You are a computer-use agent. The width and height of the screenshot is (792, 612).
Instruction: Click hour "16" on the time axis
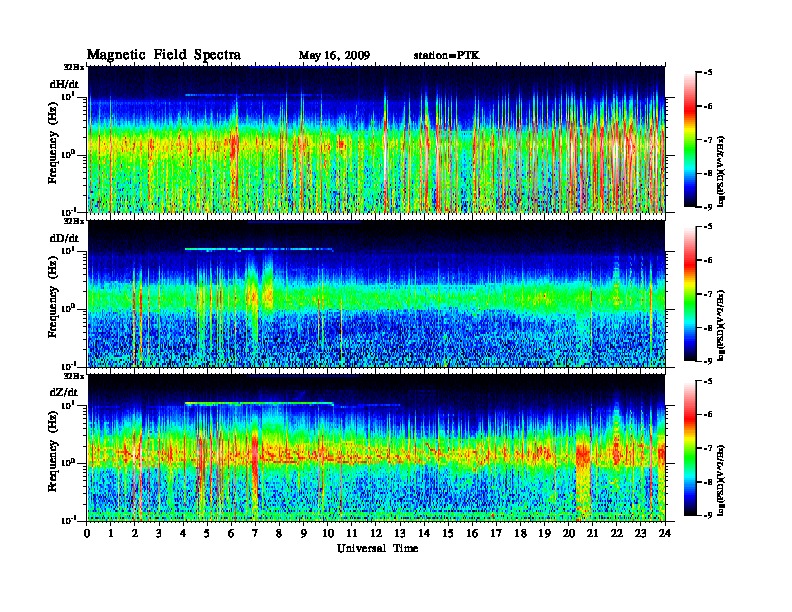click(x=472, y=533)
